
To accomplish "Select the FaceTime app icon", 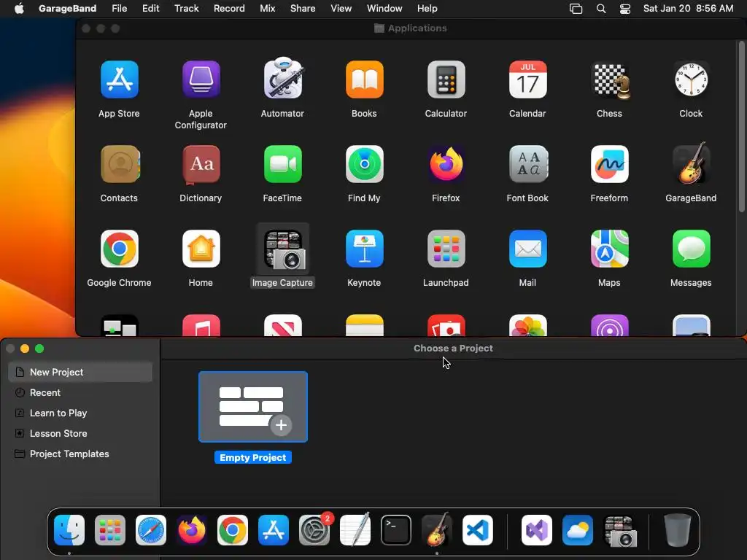I will tap(283, 164).
